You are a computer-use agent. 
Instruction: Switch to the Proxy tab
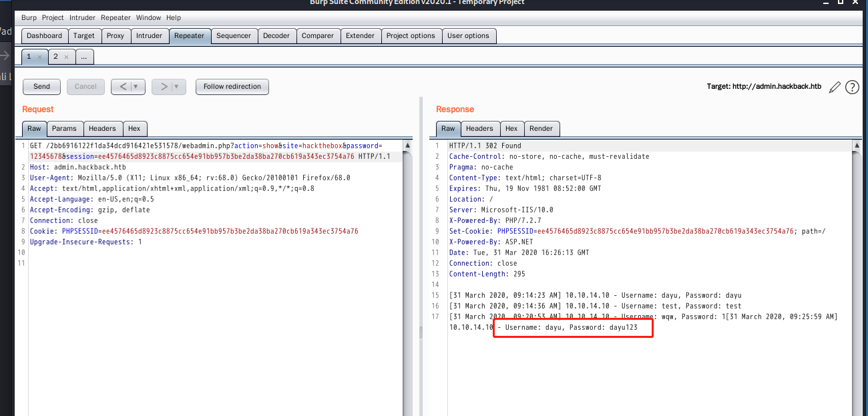tap(116, 36)
